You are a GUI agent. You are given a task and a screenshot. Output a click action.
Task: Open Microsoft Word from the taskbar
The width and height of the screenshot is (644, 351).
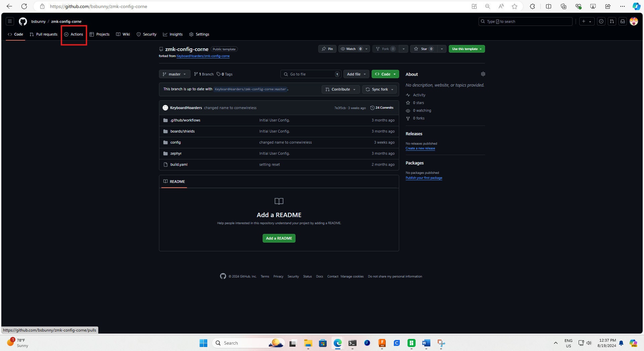[426, 343]
